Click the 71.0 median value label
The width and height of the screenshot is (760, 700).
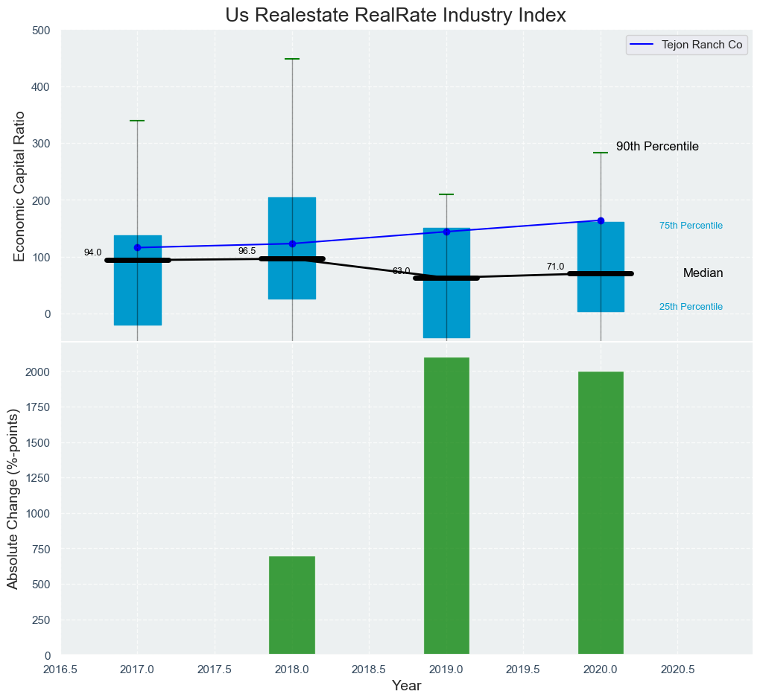pos(555,267)
